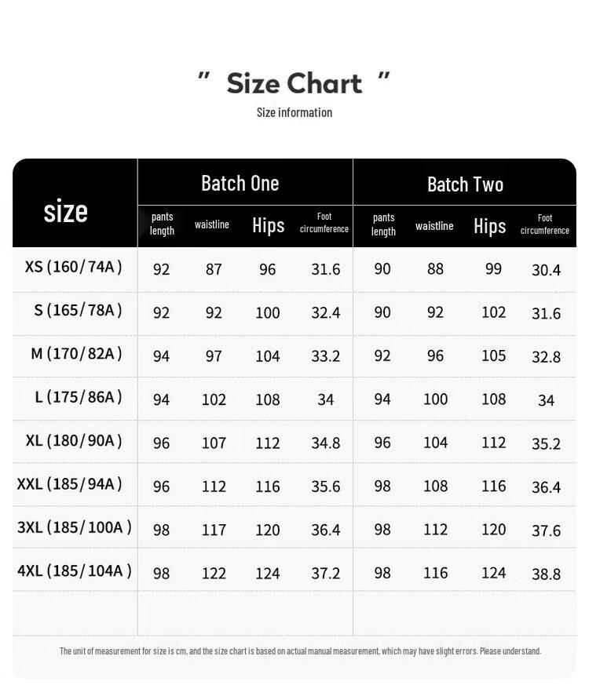The width and height of the screenshot is (589, 700).
Task: Click "pants length" header under Batch One
Action: 163,224
